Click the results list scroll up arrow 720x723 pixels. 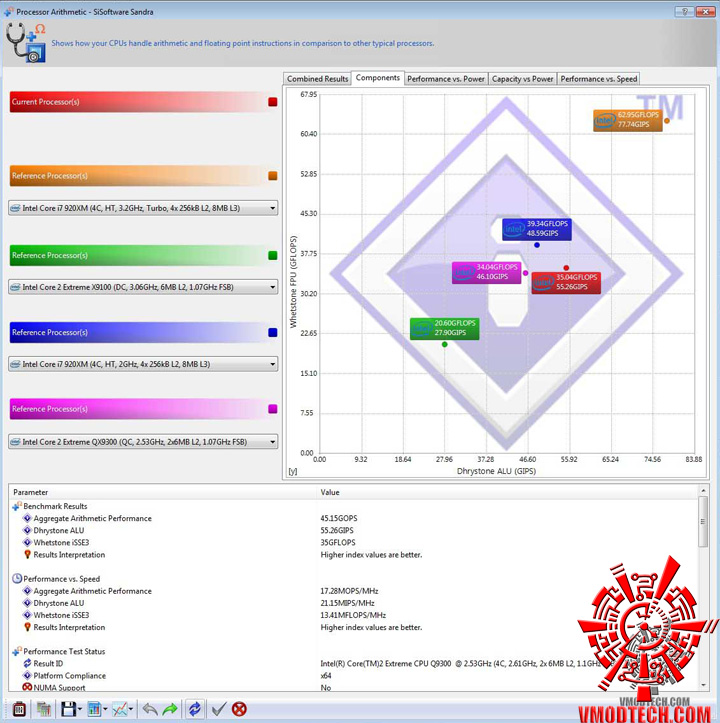tap(703, 491)
